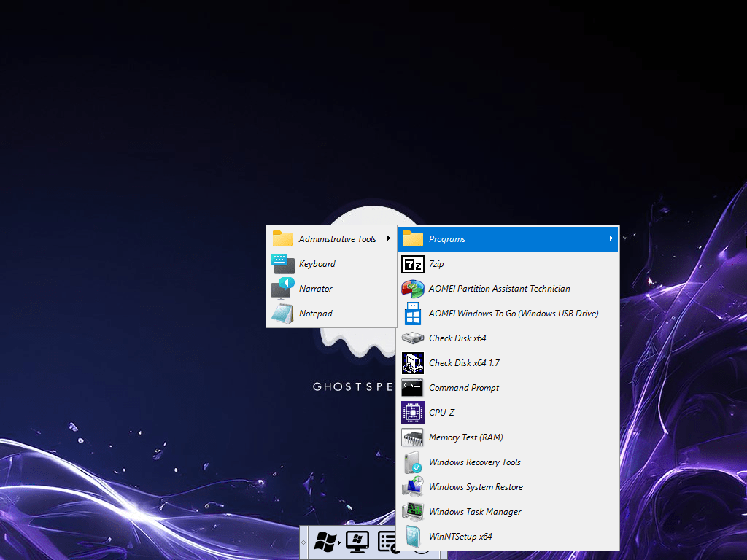Open Windows Recovery Tools

[x=474, y=462]
